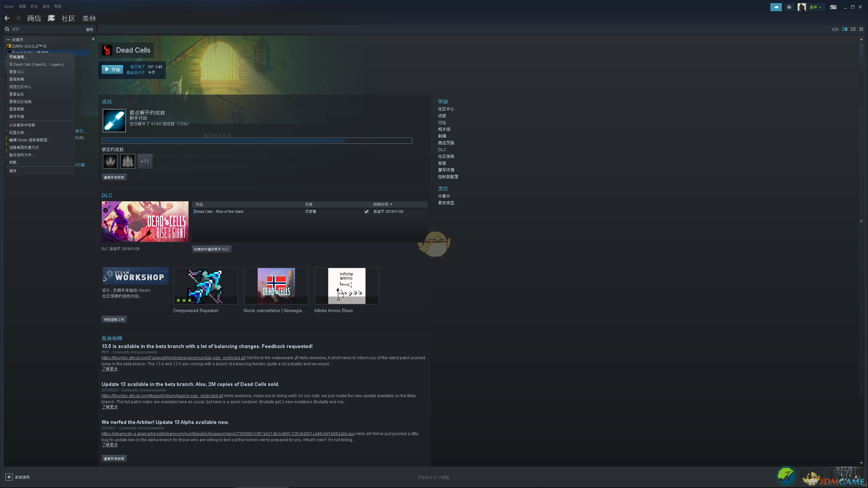Switch to the 社区 tab
This screenshot has width=868, height=488.
tap(68, 18)
